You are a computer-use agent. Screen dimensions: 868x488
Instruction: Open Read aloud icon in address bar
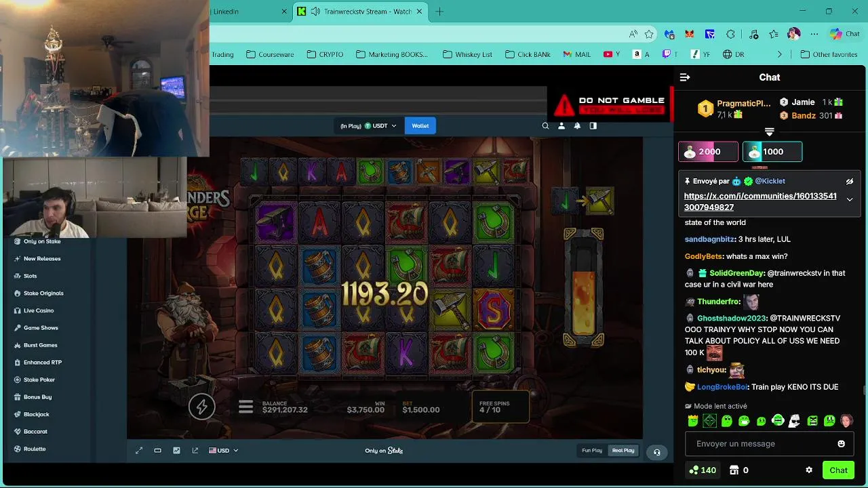click(x=633, y=34)
